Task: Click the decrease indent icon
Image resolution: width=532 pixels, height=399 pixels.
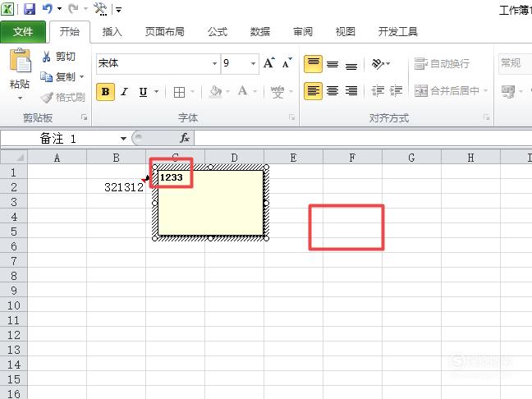Action: coord(378,91)
